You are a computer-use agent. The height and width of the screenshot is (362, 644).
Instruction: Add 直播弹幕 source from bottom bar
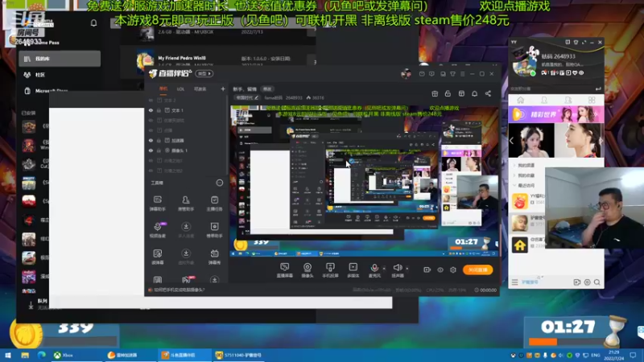click(x=285, y=270)
